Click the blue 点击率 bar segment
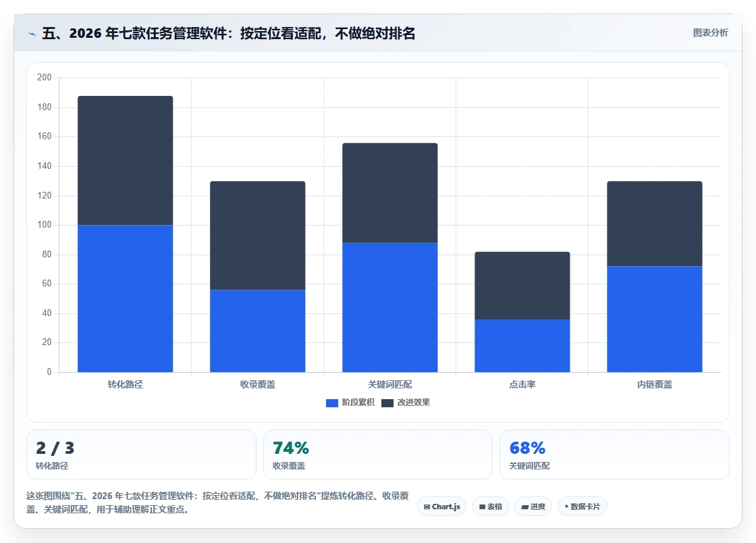The width and height of the screenshot is (756, 543). (522, 346)
